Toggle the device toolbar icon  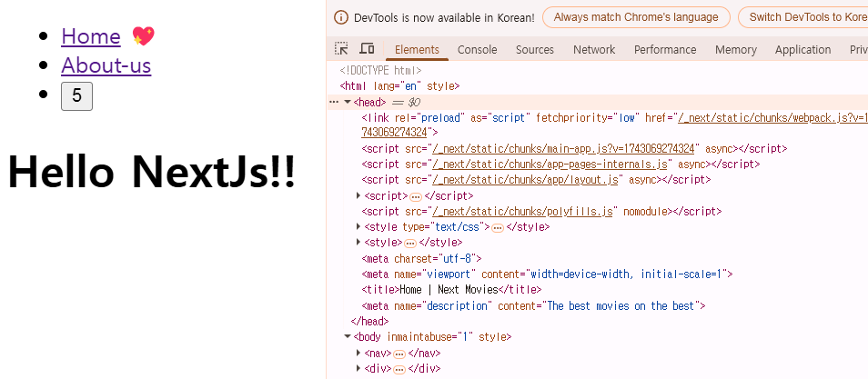click(367, 49)
